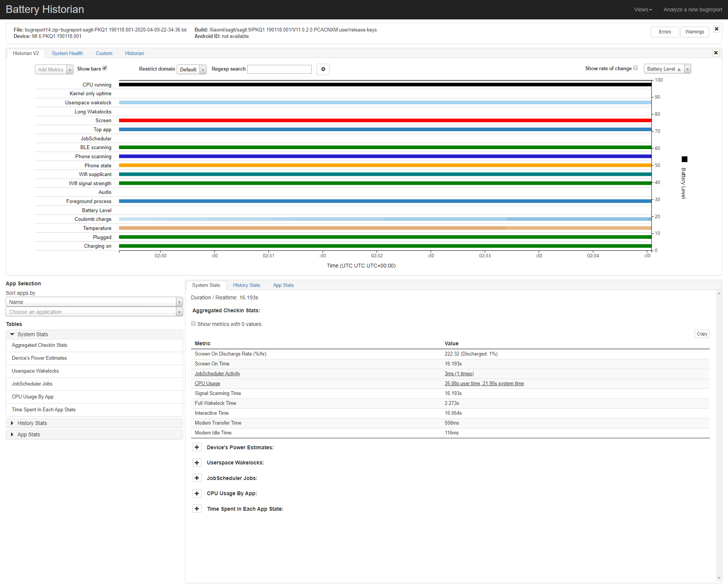Screen dimensions: 728x587
Task: Select JobScheduler Jobs in Tables list
Action: click(x=94, y=384)
